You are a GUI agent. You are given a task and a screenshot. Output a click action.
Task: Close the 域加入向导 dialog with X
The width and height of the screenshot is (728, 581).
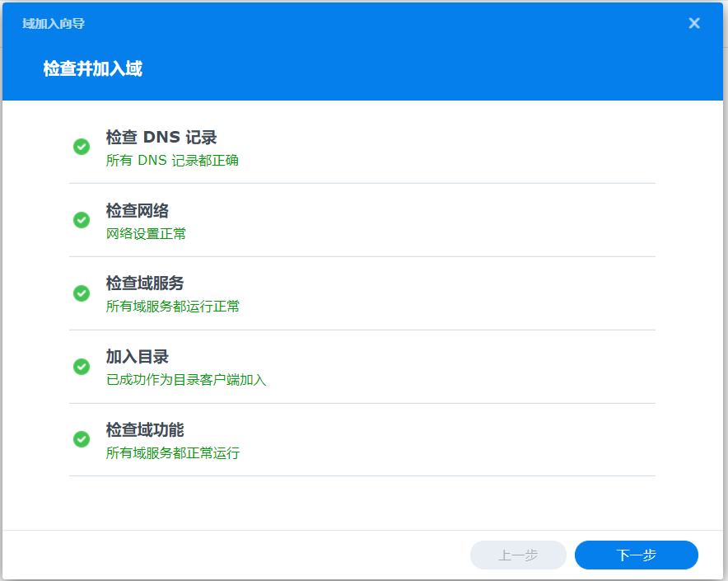tap(694, 23)
